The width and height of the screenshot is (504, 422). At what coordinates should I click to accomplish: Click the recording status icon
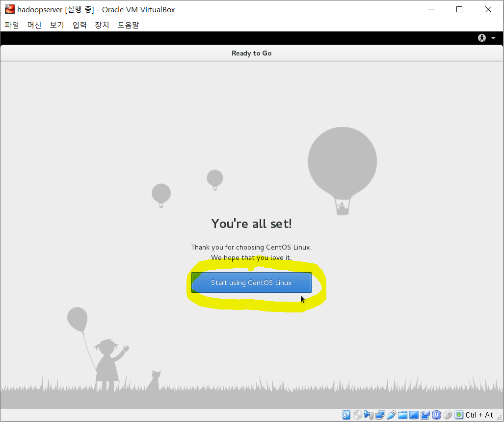click(x=425, y=415)
